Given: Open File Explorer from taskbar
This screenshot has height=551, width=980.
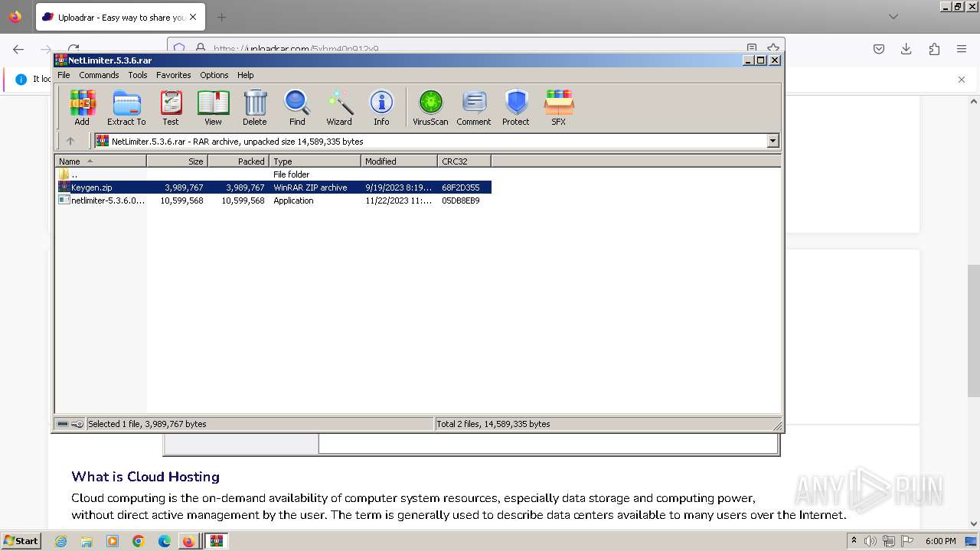Looking at the screenshot, I should [87, 541].
